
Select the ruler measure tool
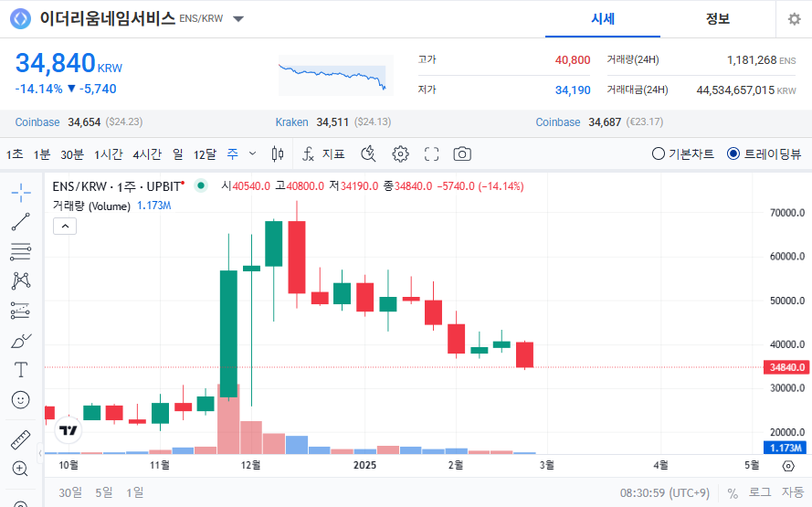[21, 439]
